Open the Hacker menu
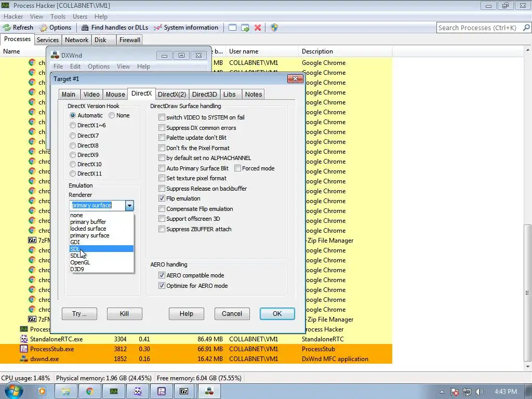 (x=13, y=16)
